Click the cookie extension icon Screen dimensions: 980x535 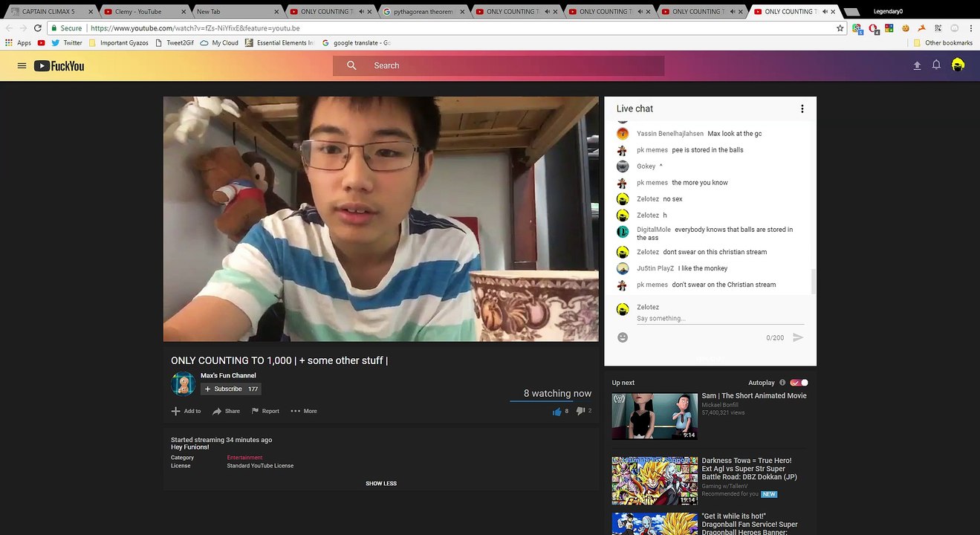click(x=906, y=28)
